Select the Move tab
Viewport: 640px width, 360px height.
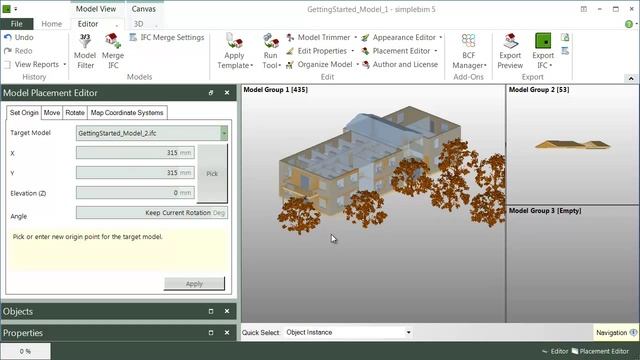(52, 113)
